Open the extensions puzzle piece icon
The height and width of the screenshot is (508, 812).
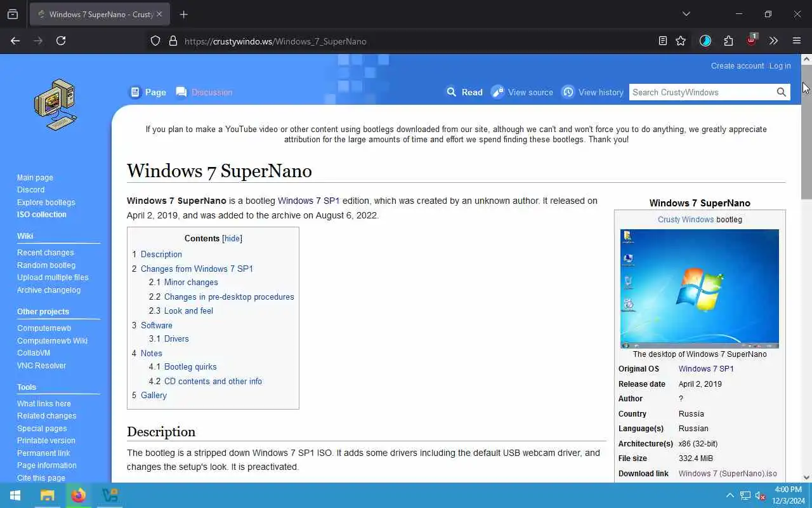[x=728, y=41]
